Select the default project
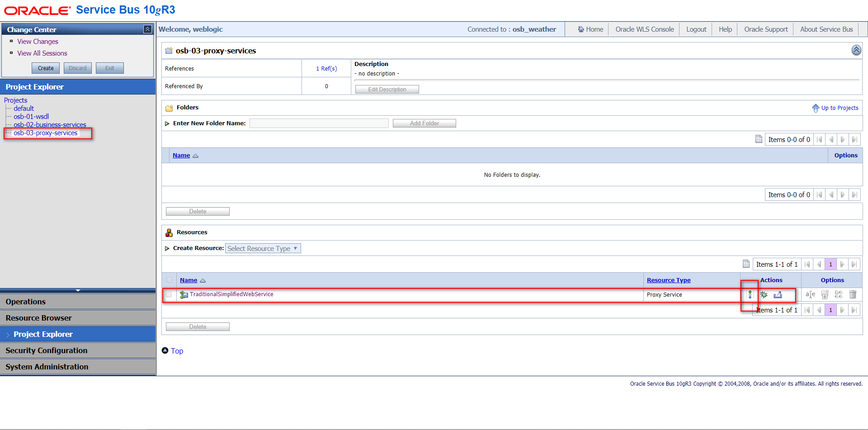868x430 pixels. pyautogui.click(x=24, y=109)
